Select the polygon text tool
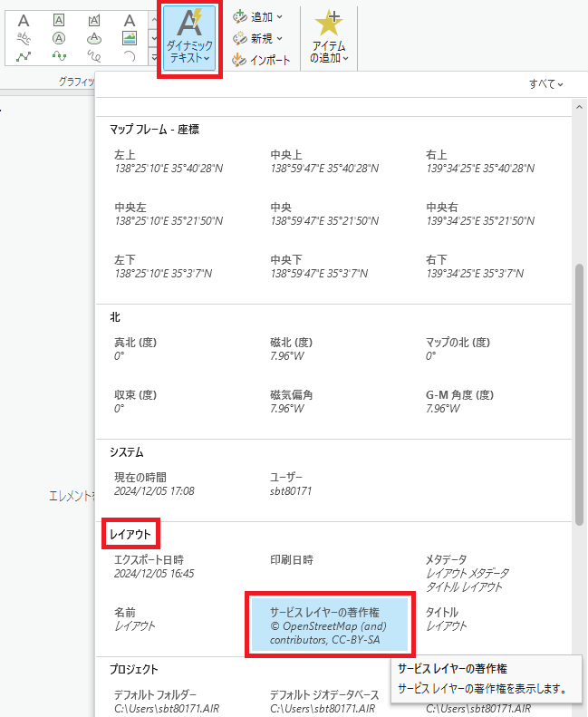The width and height of the screenshot is (588, 717). pyautogui.click(x=94, y=20)
